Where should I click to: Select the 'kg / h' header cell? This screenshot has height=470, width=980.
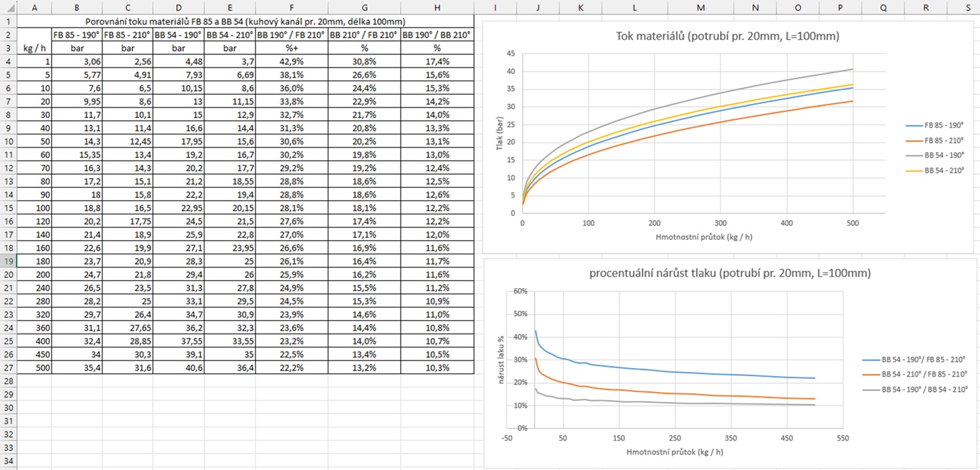(34, 49)
